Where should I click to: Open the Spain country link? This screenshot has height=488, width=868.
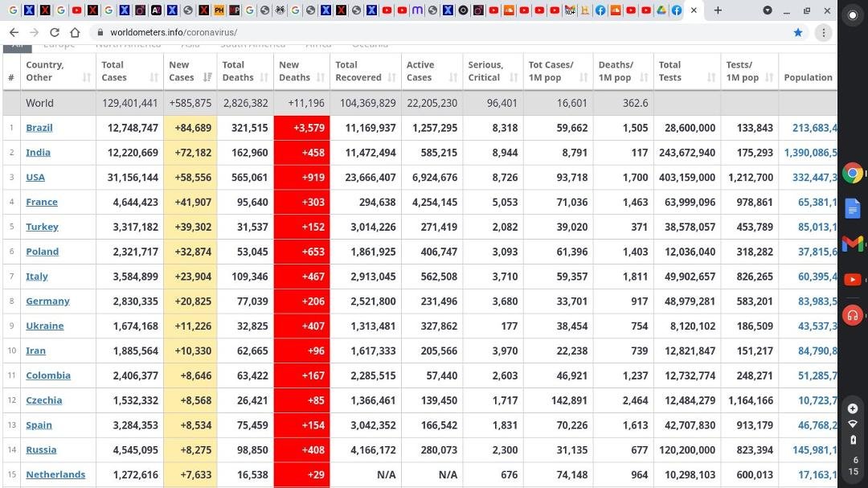click(39, 424)
